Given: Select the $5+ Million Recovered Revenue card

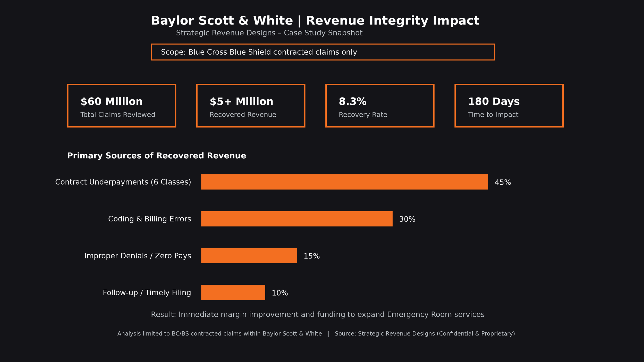Looking at the screenshot, I should pyautogui.click(x=251, y=106).
